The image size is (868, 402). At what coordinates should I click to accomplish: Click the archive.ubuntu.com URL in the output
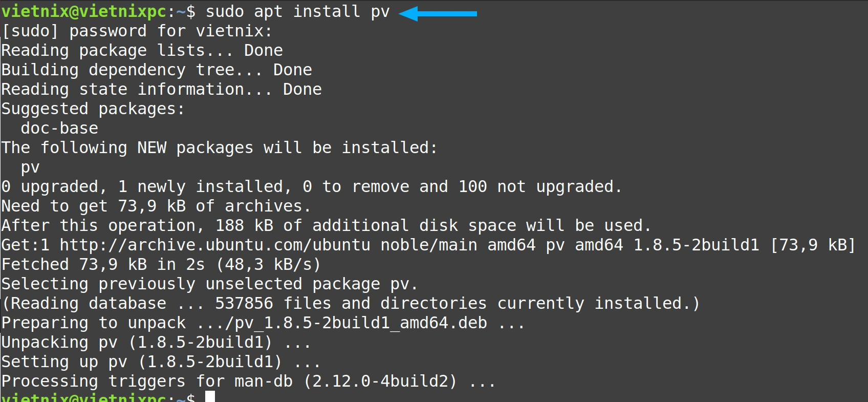(215, 245)
